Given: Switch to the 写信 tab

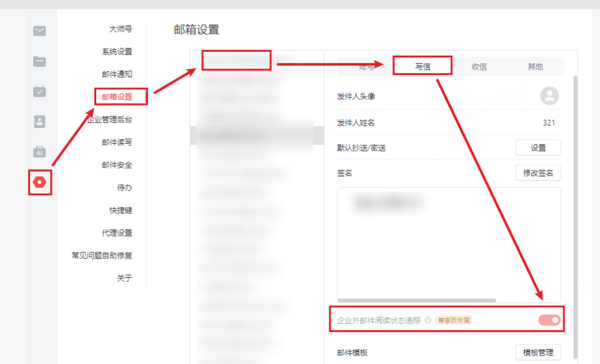Looking at the screenshot, I should pos(422,67).
